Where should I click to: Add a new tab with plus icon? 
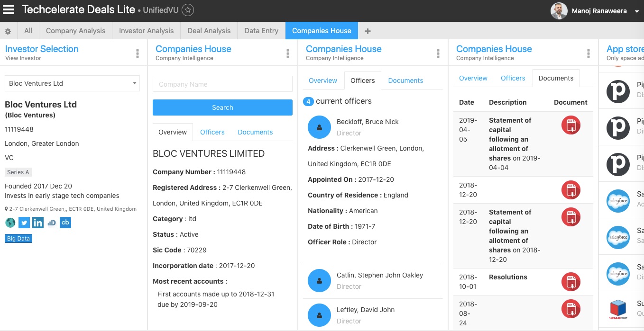click(368, 31)
